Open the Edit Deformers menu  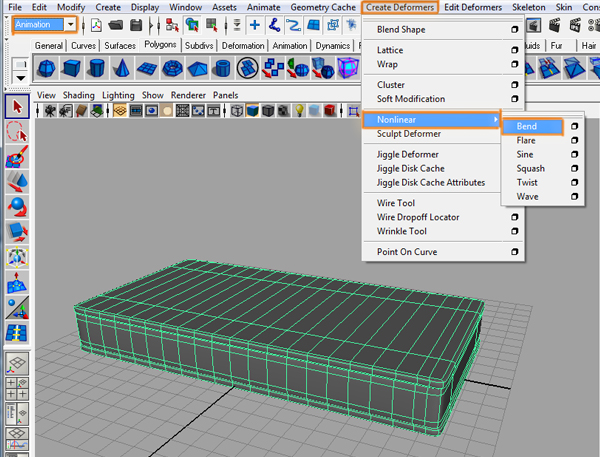(473, 7)
